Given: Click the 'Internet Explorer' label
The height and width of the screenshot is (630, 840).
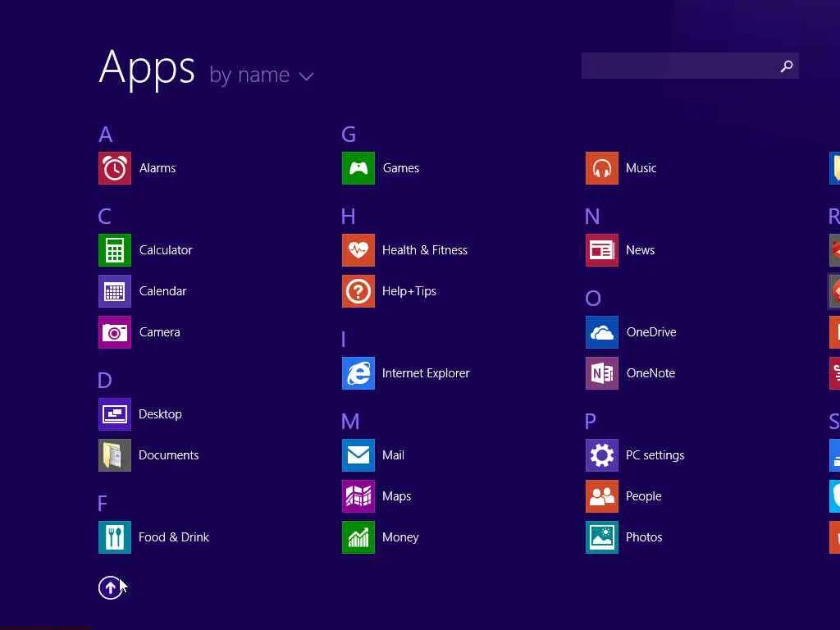Looking at the screenshot, I should (426, 373).
